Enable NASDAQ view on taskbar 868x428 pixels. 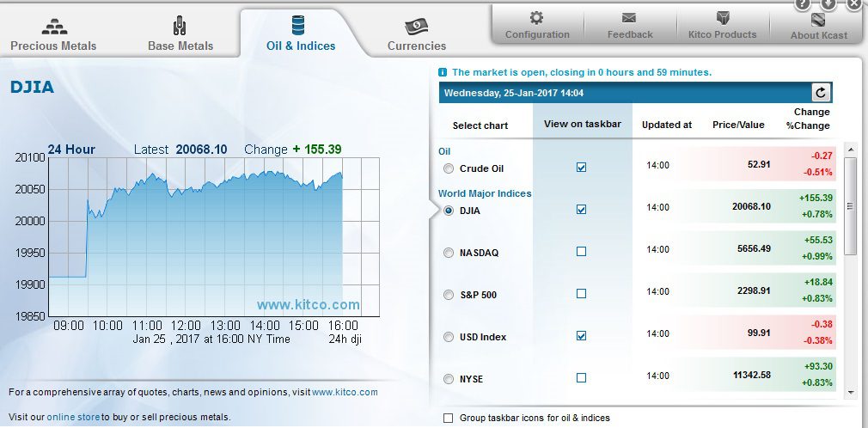tap(581, 251)
